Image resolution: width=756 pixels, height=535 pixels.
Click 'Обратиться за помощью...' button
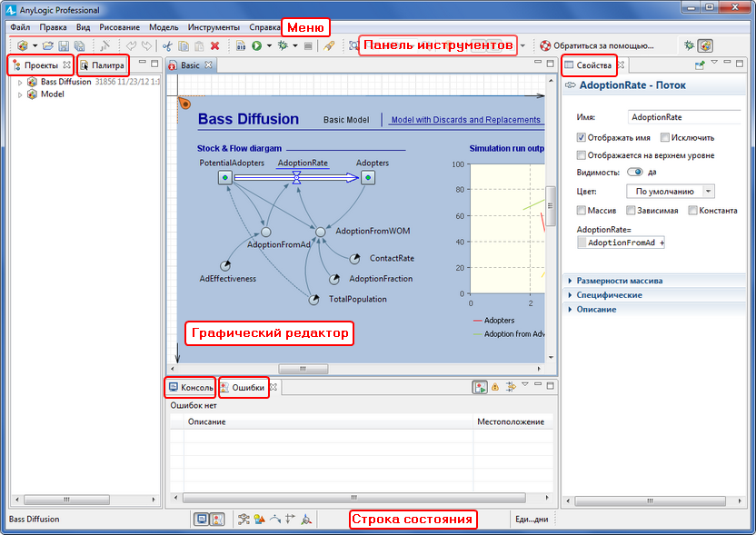tap(597, 45)
